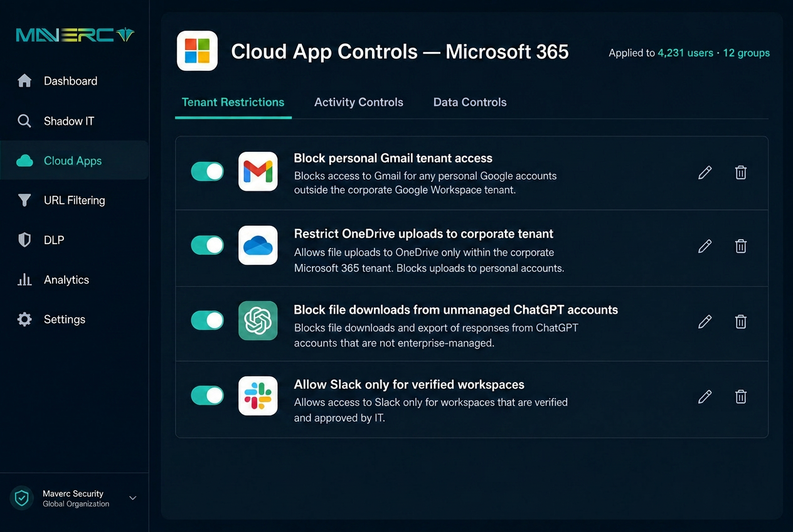The width and height of the screenshot is (793, 532).
Task: Click the Restrict OneDrive uploads to corporate tenant title
Action: click(x=423, y=233)
